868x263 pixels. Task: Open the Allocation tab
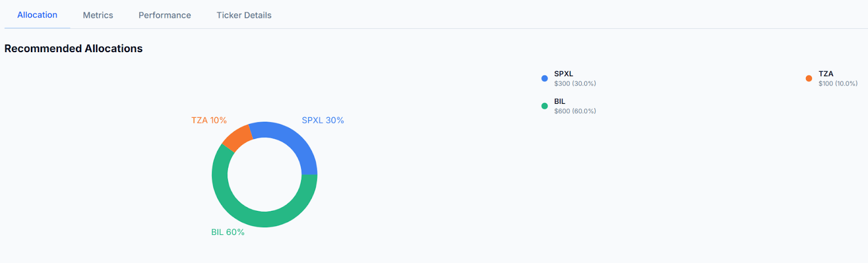point(37,15)
